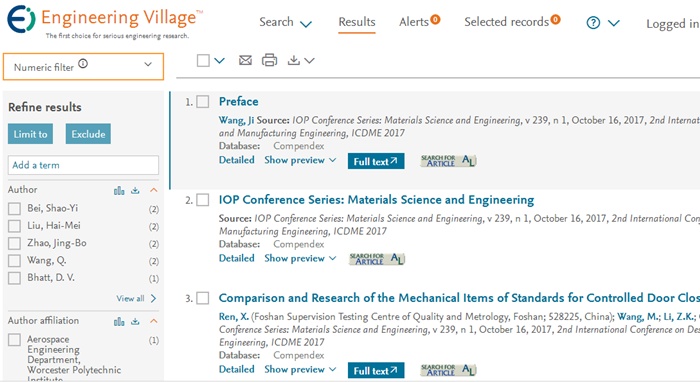Open the Author bar chart icon

(x=119, y=191)
